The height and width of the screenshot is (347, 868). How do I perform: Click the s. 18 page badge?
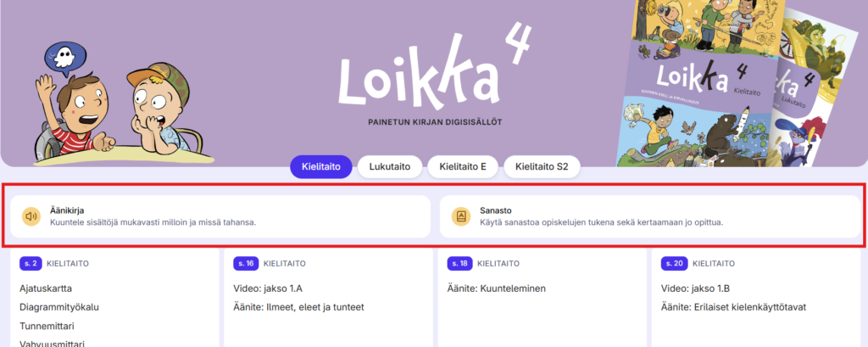pyautogui.click(x=459, y=264)
